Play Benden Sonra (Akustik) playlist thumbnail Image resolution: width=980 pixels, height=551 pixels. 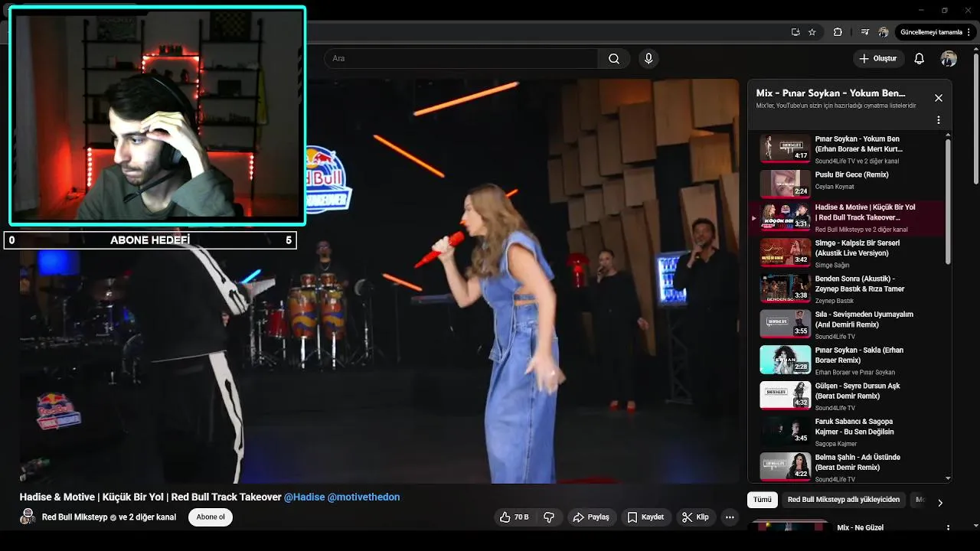[x=785, y=288]
